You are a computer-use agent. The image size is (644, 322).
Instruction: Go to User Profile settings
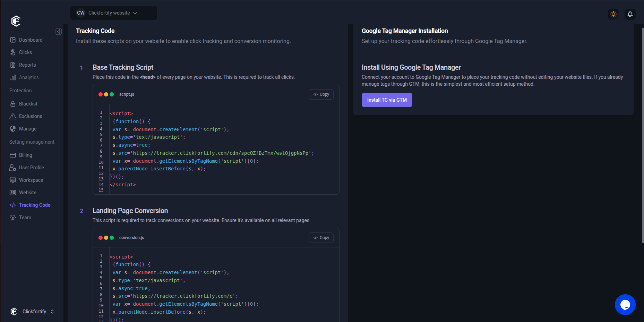pyautogui.click(x=31, y=167)
